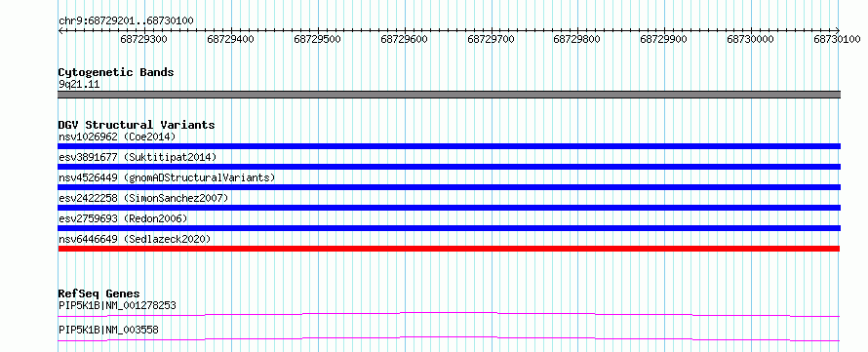The width and height of the screenshot is (868, 352).
Task: Select the Cytogenetic Bands track title
Action: tap(116, 72)
